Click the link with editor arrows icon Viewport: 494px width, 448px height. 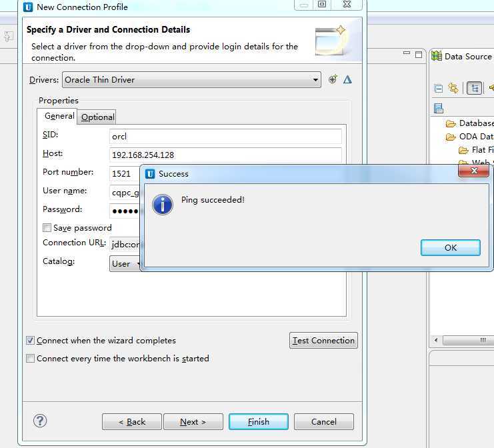(453, 88)
